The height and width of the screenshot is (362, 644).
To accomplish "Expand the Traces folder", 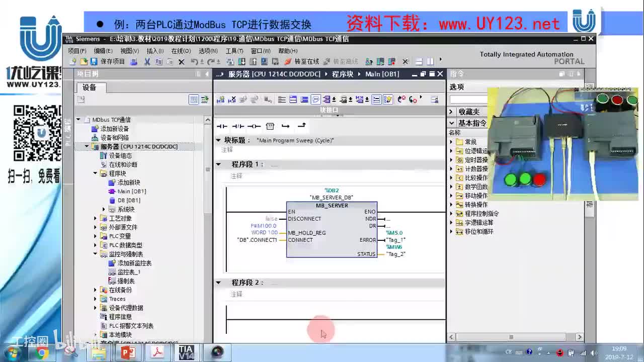I will (96, 299).
